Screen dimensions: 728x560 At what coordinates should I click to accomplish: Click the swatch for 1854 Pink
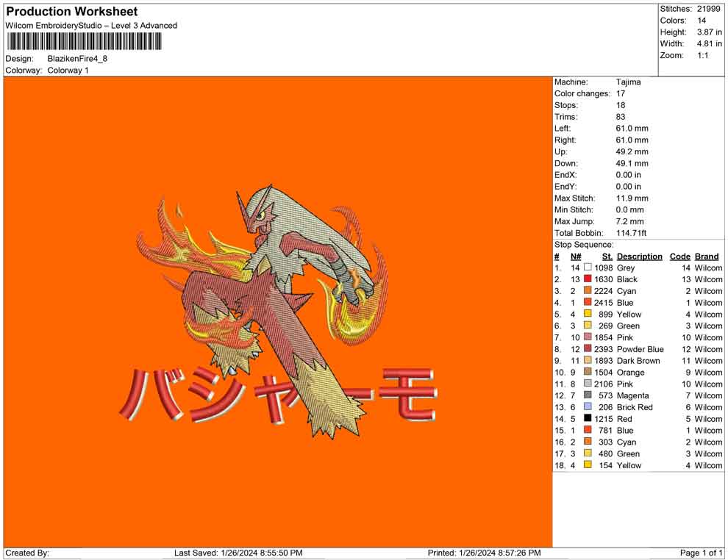(588, 337)
